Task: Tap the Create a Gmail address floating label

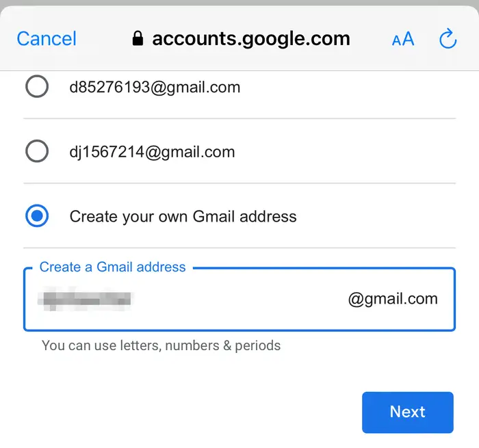Action: tap(112, 267)
